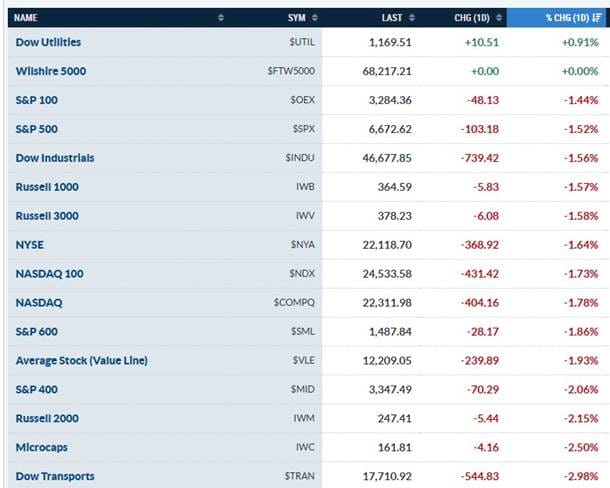This screenshot has height=488, width=610.
Task: Select the $NDX symbol cell
Action: pyautogui.click(x=302, y=274)
